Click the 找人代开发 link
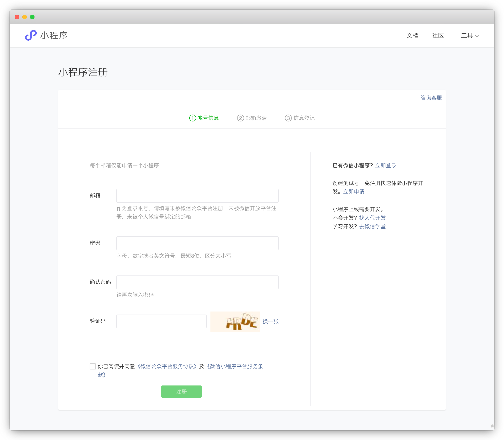The height and width of the screenshot is (440, 504). (x=372, y=218)
